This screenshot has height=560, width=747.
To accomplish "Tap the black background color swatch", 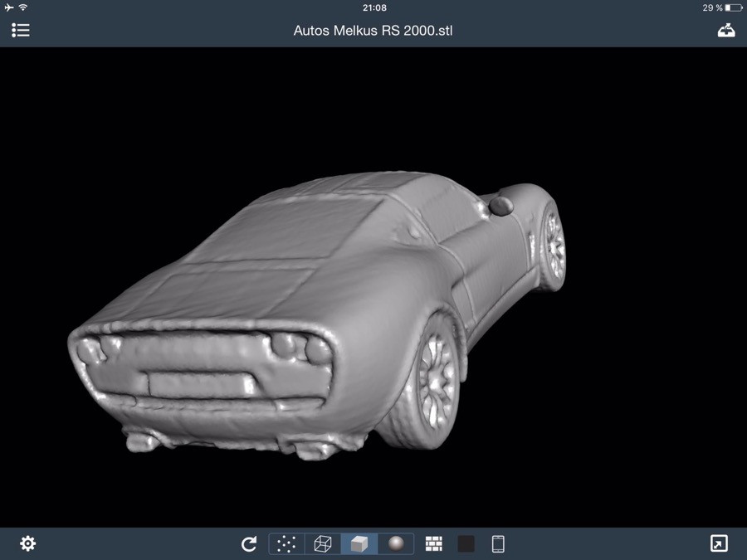I will 466,543.
